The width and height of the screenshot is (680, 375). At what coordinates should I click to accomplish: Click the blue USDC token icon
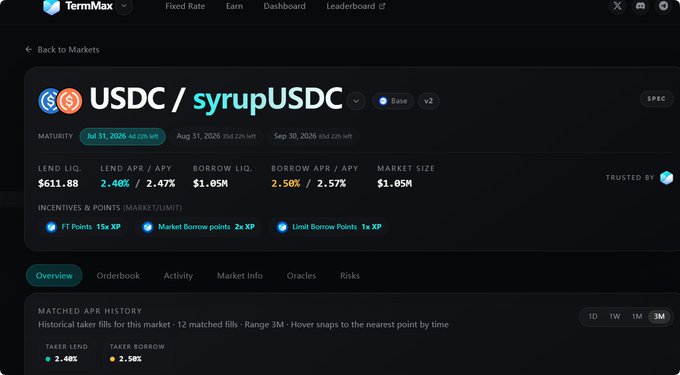(x=49, y=101)
